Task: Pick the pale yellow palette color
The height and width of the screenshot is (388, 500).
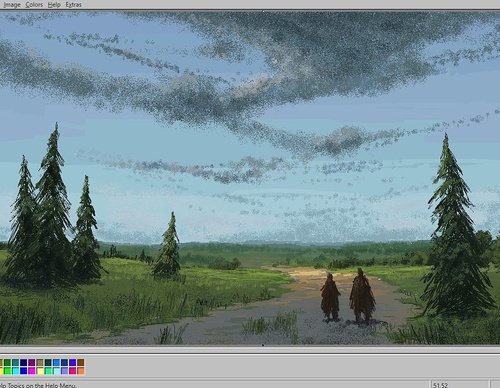Action: pos(40,371)
